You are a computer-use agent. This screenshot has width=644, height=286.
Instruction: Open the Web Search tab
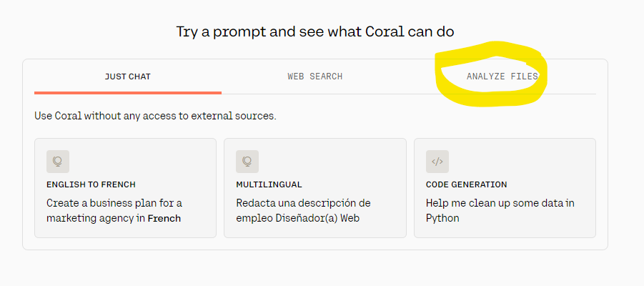315,77
